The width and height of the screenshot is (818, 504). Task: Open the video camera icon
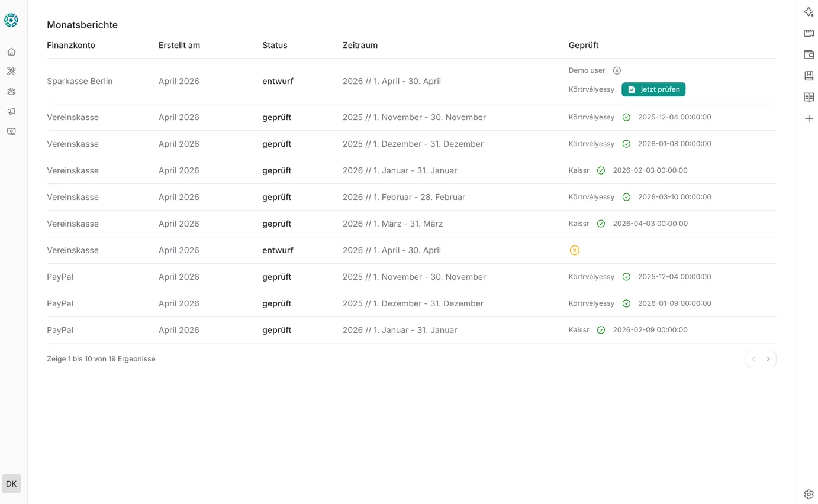(x=809, y=33)
